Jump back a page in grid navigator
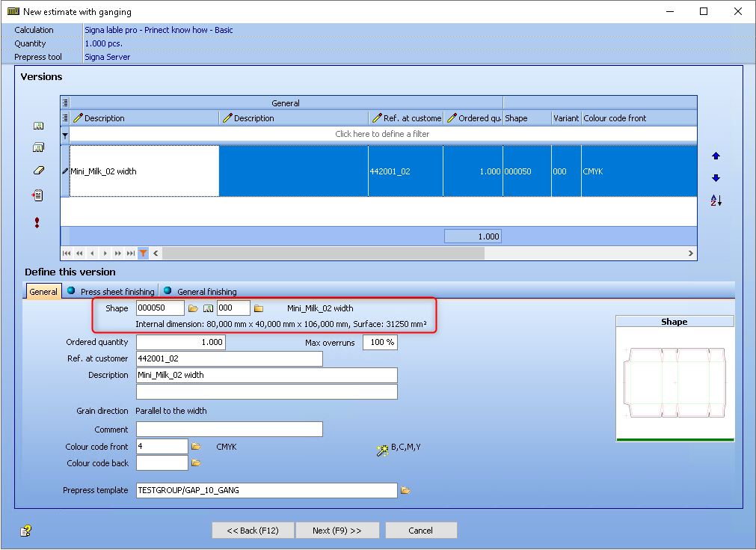Viewport: 756px width, 550px height. pyautogui.click(x=79, y=253)
